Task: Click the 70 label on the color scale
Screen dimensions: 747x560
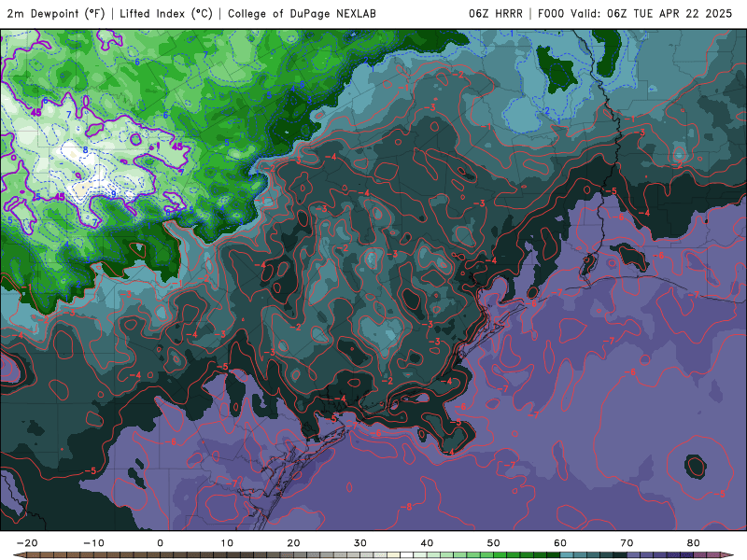Action: [627, 543]
